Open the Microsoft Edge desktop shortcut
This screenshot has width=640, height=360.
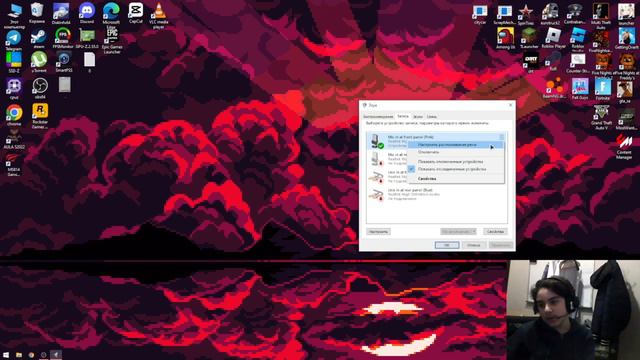111,15
